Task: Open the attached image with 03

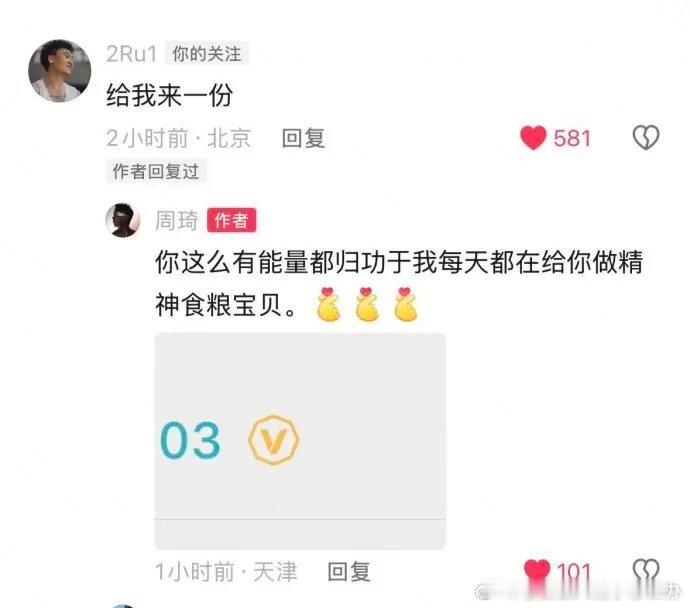Action: tap(300, 441)
